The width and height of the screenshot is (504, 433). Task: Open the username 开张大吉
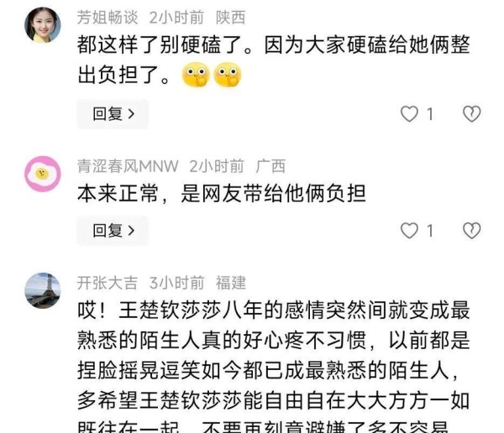click(108, 283)
